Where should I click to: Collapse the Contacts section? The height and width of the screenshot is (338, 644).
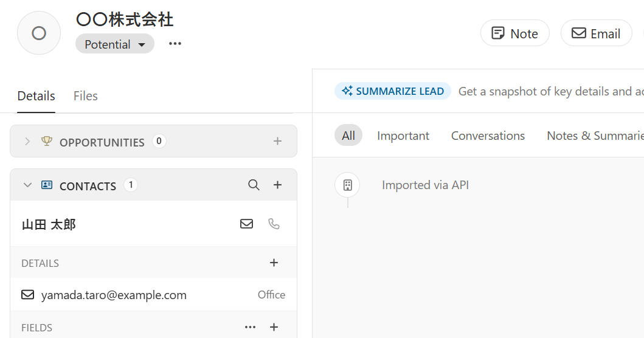coord(27,185)
